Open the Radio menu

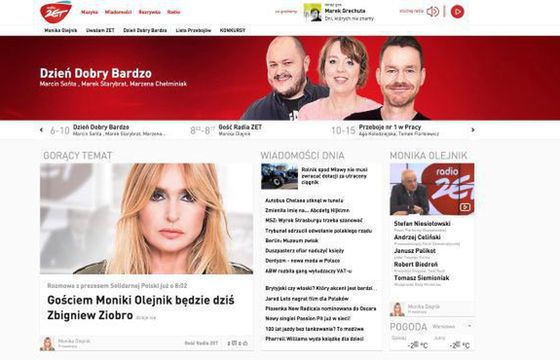[174, 12]
